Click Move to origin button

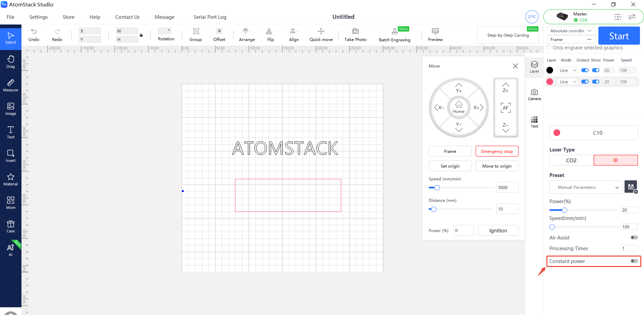pos(497,166)
